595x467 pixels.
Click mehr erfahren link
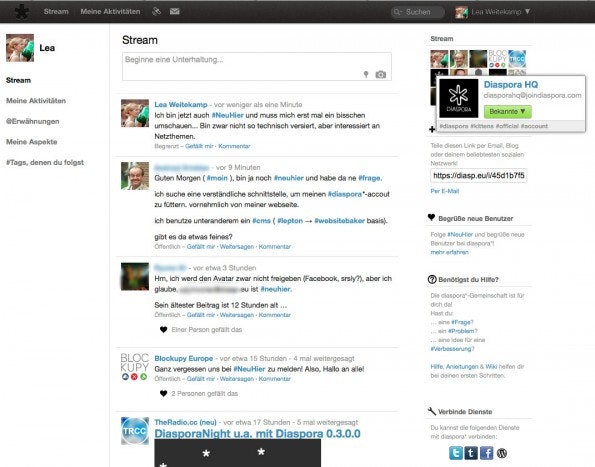449,252
